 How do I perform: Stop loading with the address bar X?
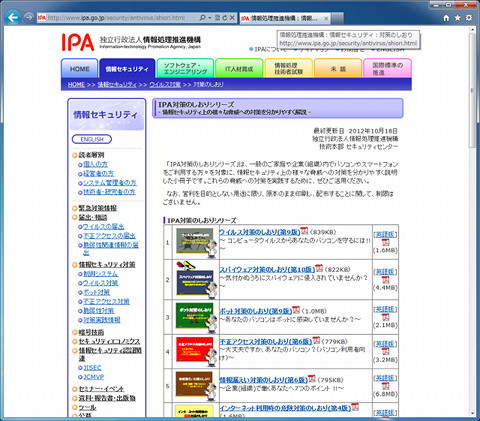232,18
